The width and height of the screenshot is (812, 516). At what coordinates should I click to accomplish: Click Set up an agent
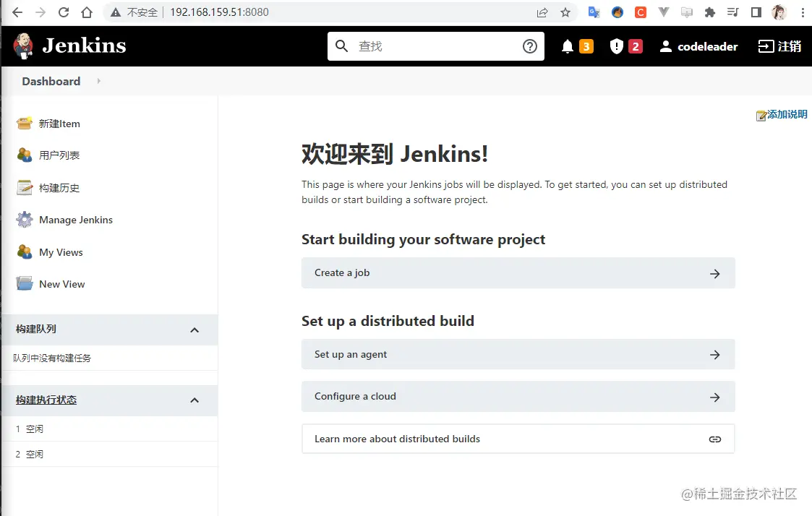[518, 355]
